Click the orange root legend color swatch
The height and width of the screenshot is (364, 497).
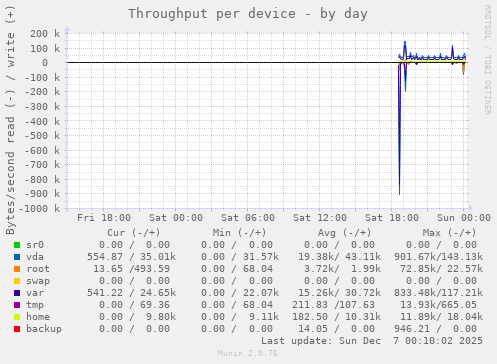[17, 269]
